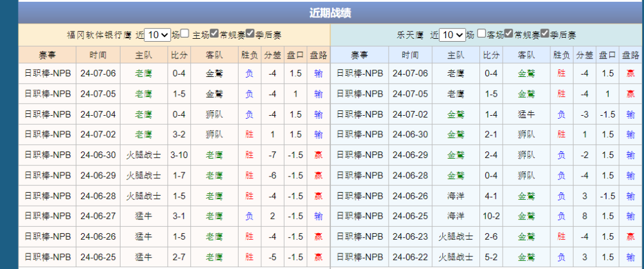This screenshot has height=269, width=644.
Task: Click 赛事 header in 福冈软体银行鹰 table
Action: (x=48, y=55)
